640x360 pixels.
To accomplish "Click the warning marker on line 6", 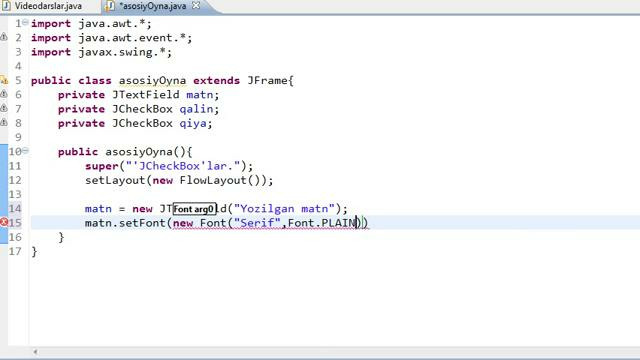I will pos(4,94).
